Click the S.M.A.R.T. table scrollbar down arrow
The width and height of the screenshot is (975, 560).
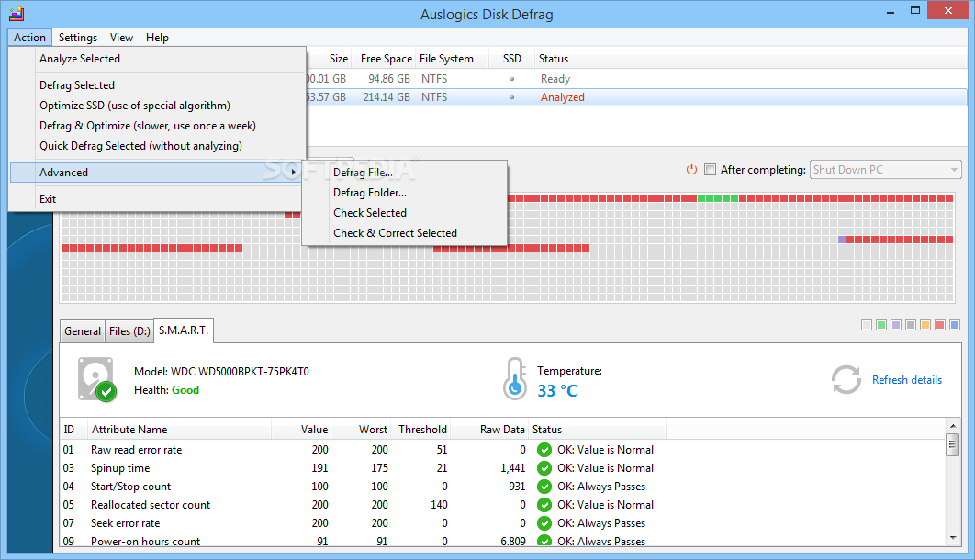click(x=953, y=538)
